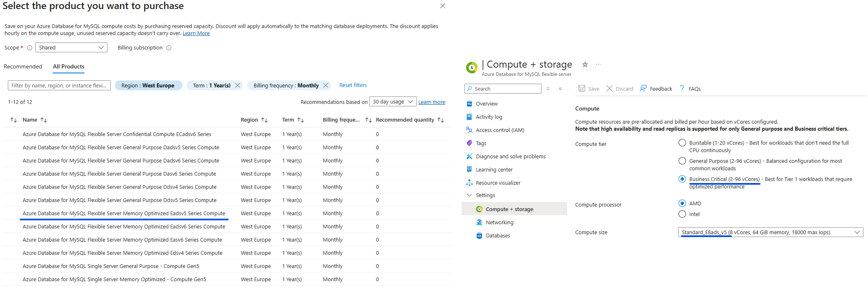Screen dimensions: 868x289
Task: Switch to the Recommended tab
Action: coord(23,66)
